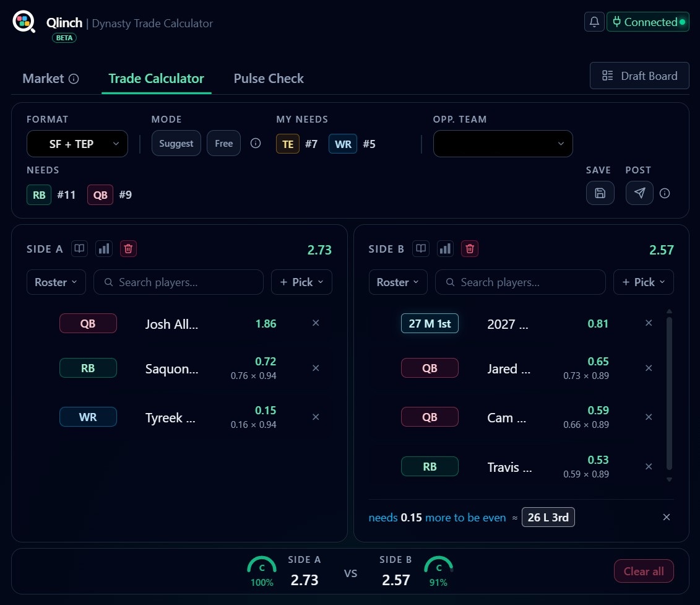
Task: Switch to the Market tab
Action: [43, 79]
